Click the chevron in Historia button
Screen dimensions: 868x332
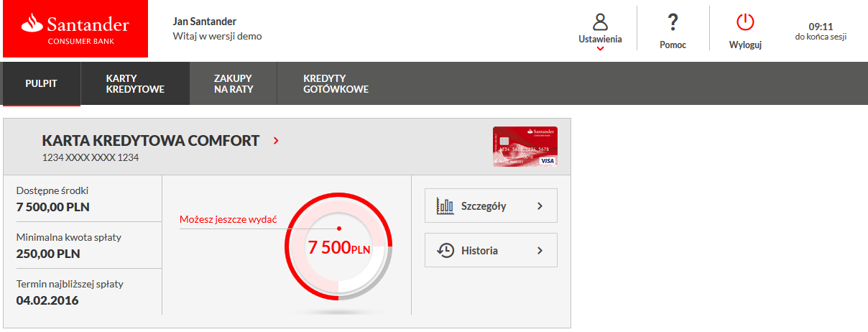click(x=540, y=250)
